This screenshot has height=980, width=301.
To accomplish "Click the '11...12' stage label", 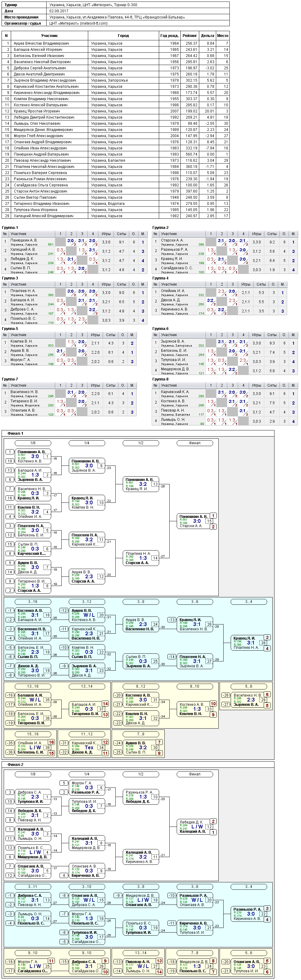I will click(87, 734).
